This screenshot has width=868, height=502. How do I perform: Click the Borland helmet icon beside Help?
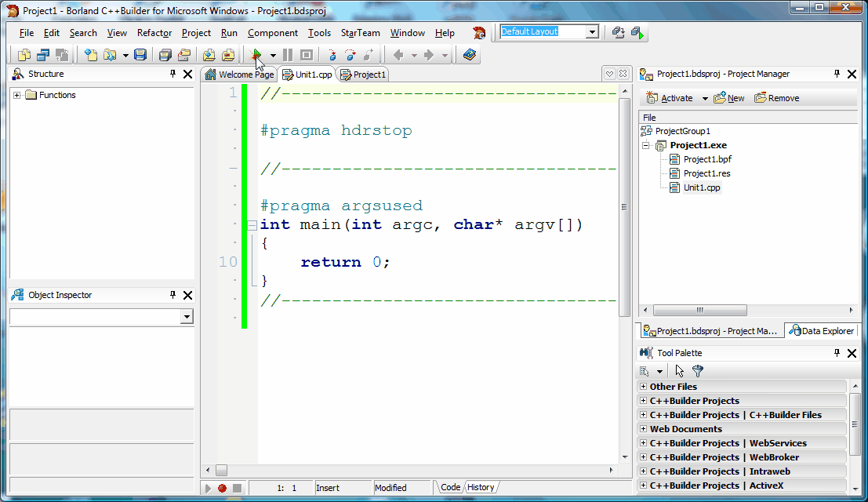pos(479,33)
